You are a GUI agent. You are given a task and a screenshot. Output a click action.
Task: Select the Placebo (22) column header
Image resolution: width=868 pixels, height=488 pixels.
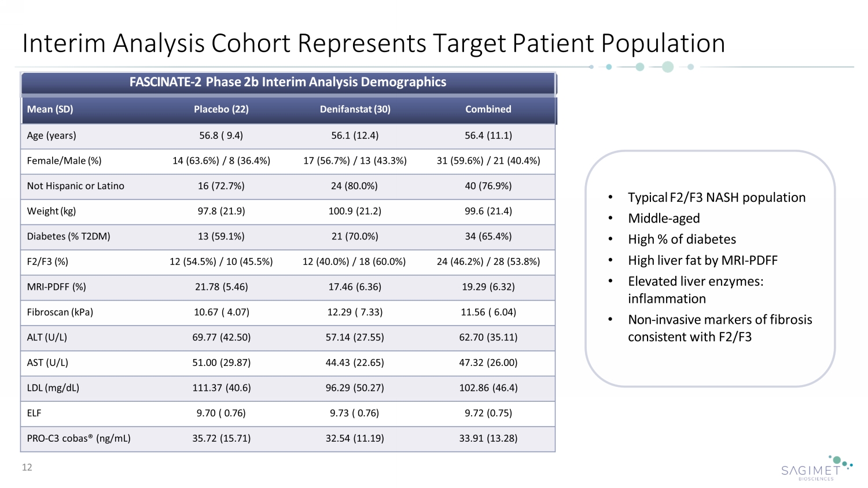[x=221, y=109]
